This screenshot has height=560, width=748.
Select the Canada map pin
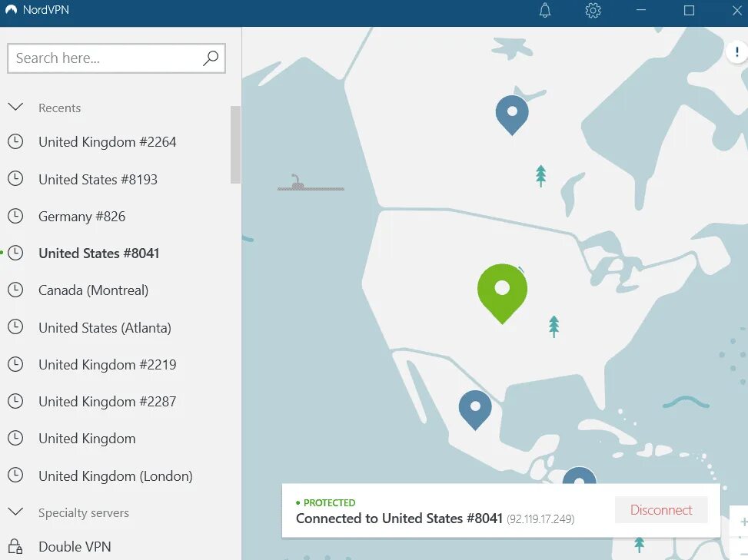coord(512,115)
